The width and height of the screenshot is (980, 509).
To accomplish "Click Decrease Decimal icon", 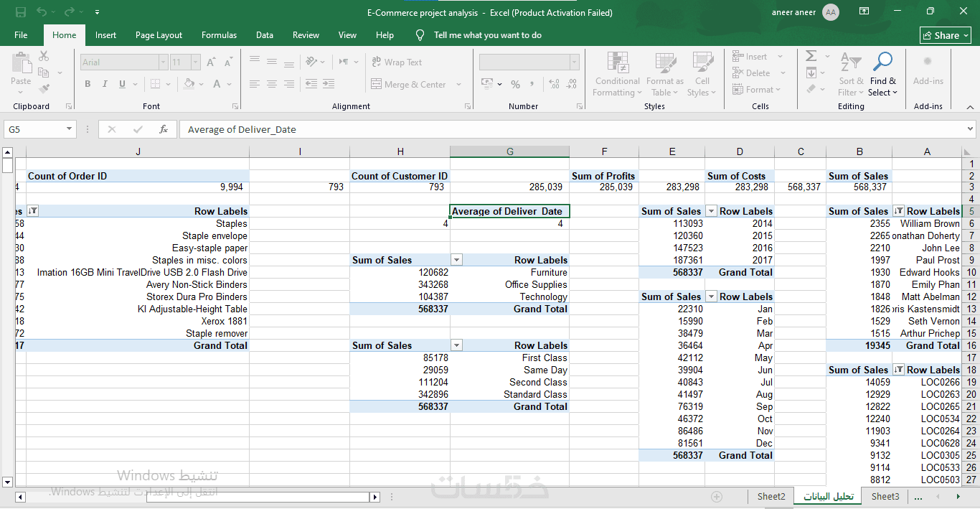I will tap(571, 84).
